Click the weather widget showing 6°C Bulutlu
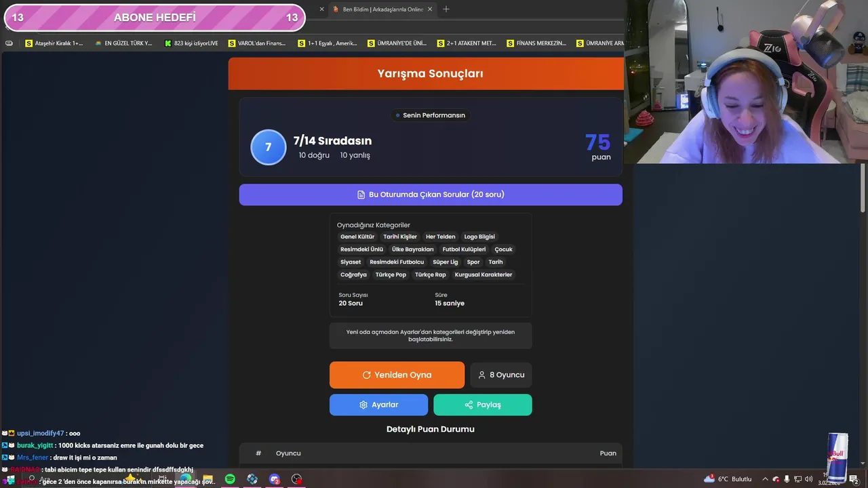 coord(728,479)
